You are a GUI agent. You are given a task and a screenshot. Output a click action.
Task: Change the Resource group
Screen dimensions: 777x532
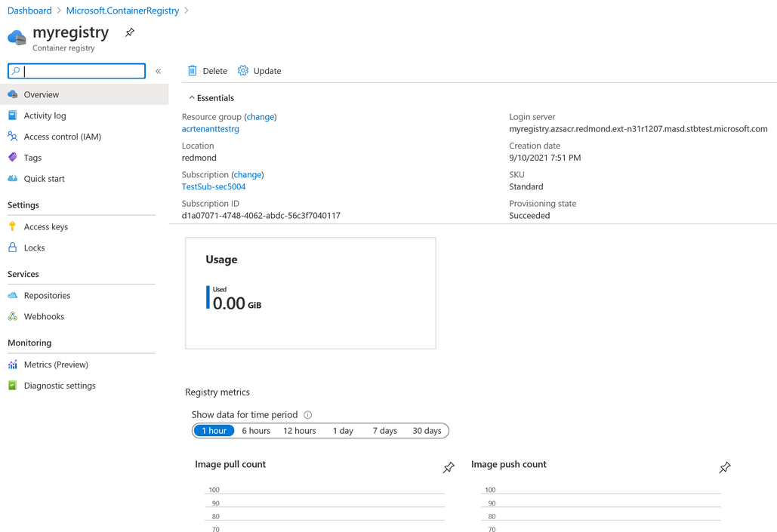[x=261, y=117]
